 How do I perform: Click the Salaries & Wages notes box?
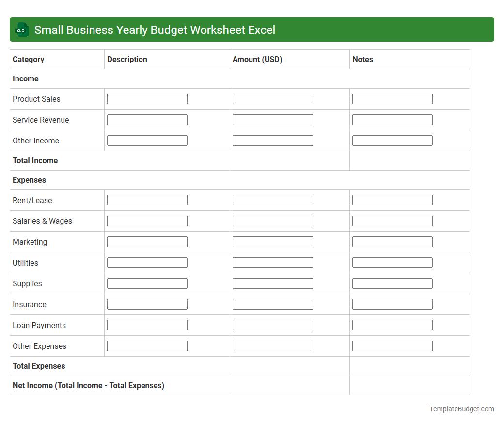click(392, 220)
